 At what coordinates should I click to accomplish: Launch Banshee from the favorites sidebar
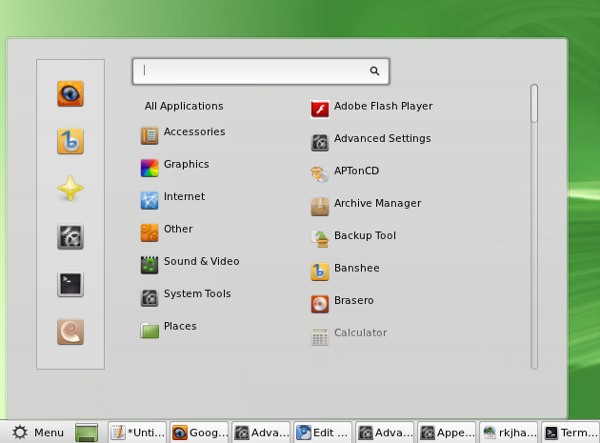pos(70,141)
